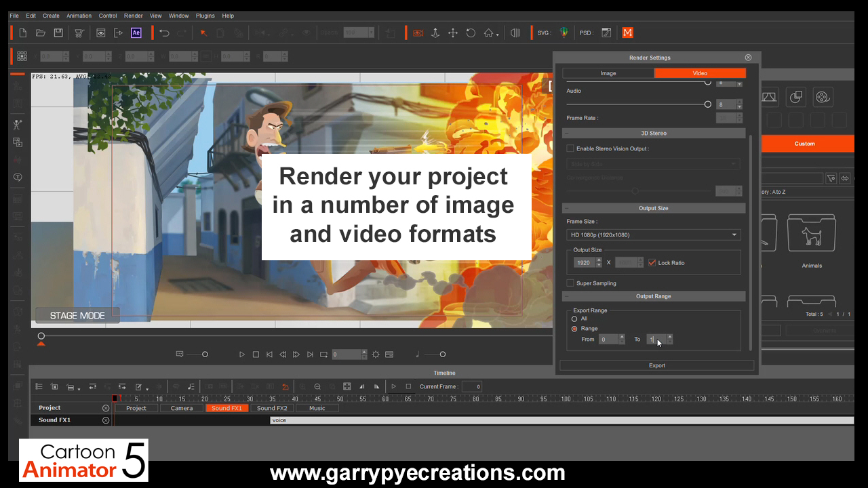868x488 pixels.
Task: Open project settings gear below stage
Action: [375, 354]
